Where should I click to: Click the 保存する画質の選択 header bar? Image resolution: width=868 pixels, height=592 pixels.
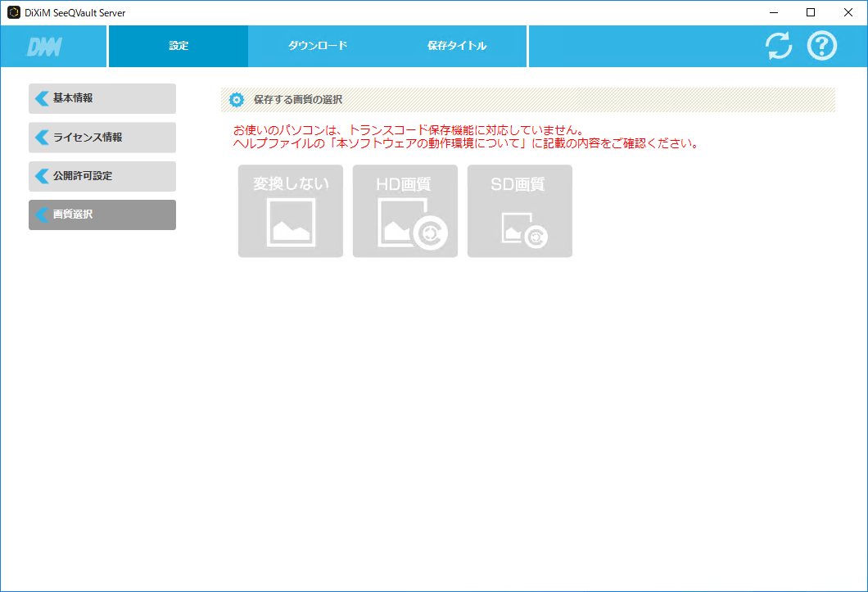click(x=527, y=99)
